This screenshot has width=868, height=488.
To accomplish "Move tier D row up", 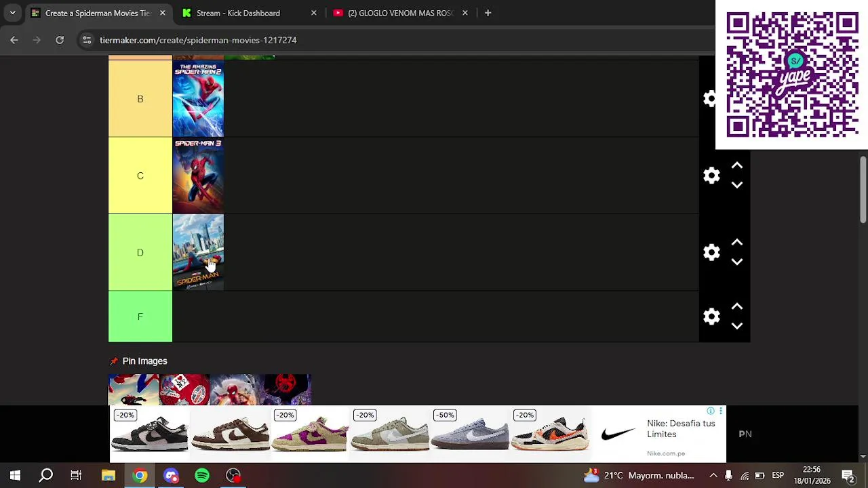I will click(737, 243).
